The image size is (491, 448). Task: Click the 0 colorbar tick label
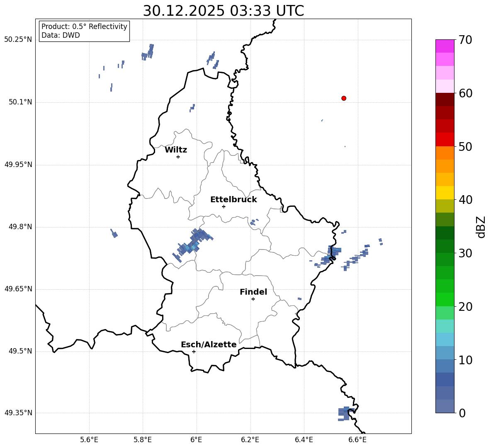tap(462, 413)
